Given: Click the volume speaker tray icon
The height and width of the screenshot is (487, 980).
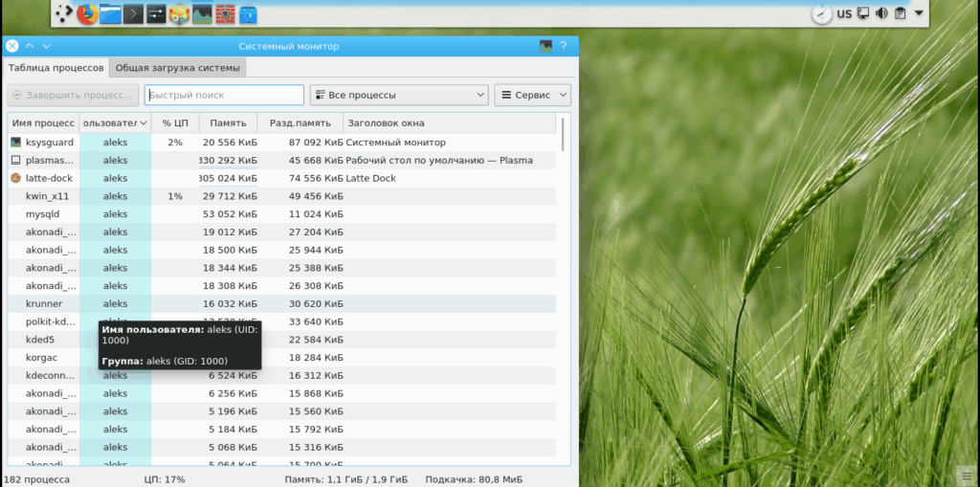Looking at the screenshot, I should tap(880, 13).
